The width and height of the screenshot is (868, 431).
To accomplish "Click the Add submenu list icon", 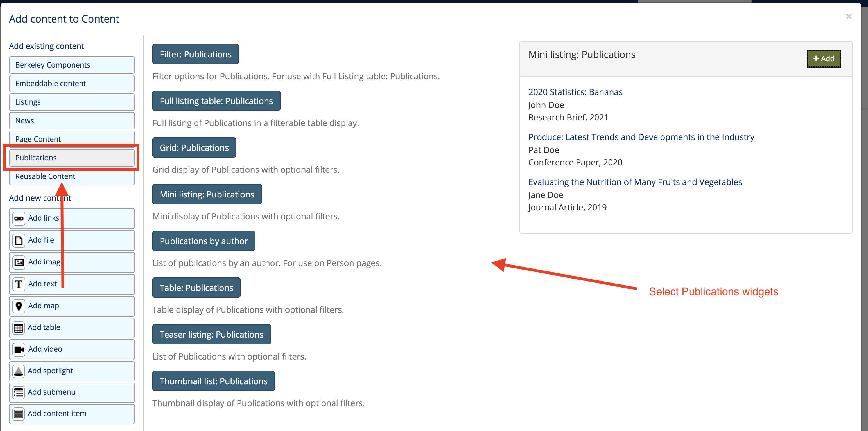I will pos(19,392).
